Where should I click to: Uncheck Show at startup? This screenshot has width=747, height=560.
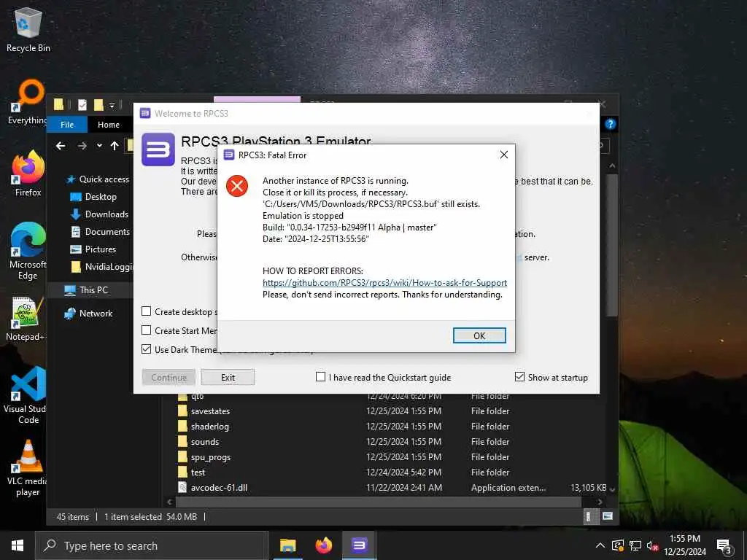(519, 377)
